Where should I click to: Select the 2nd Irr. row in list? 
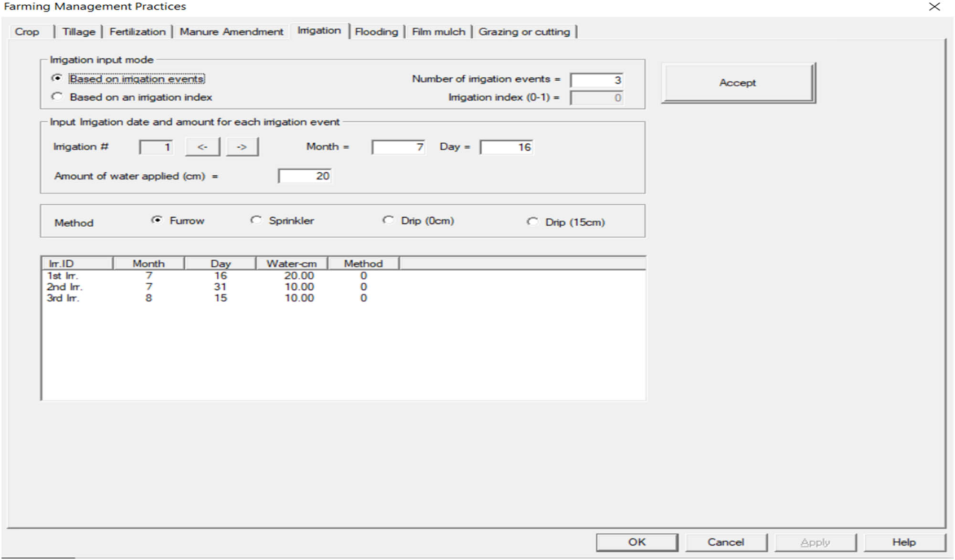[x=64, y=287]
